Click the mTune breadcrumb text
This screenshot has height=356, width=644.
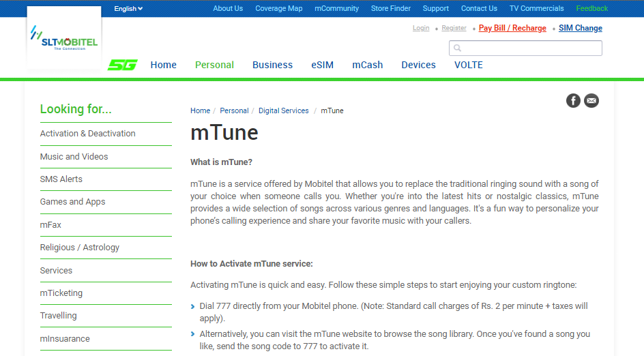tap(332, 110)
